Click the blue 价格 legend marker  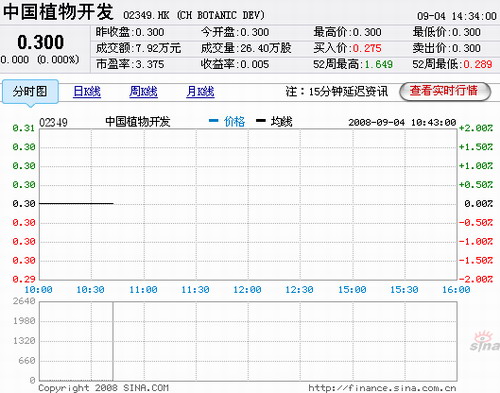pyautogui.click(x=213, y=120)
